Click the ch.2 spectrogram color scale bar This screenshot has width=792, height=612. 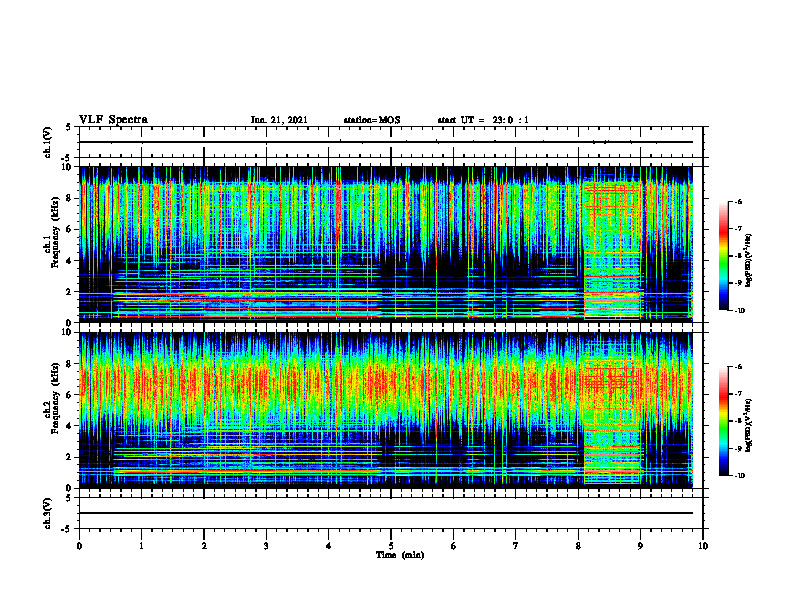click(723, 421)
